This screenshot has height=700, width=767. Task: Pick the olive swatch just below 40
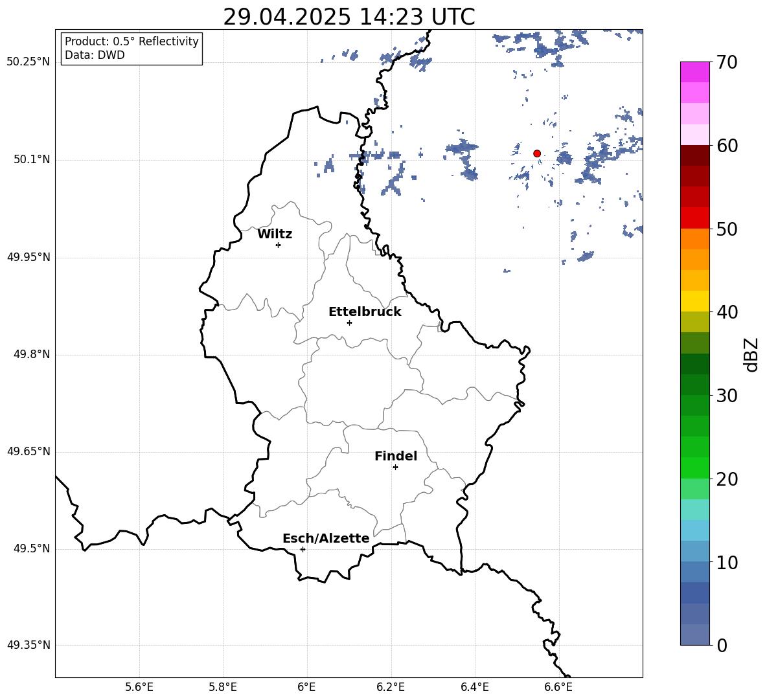click(695, 322)
